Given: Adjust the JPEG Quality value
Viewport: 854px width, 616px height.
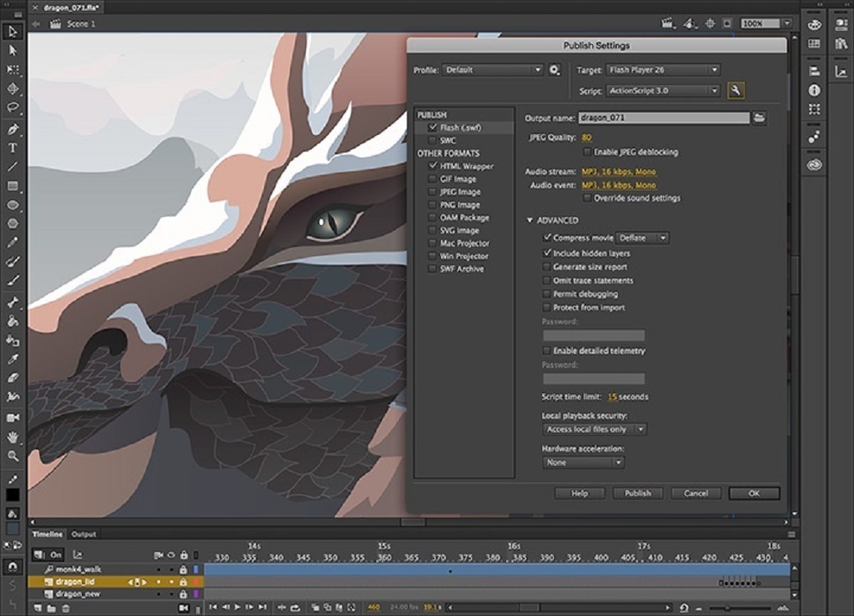Looking at the screenshot, I should coord(585,137).
